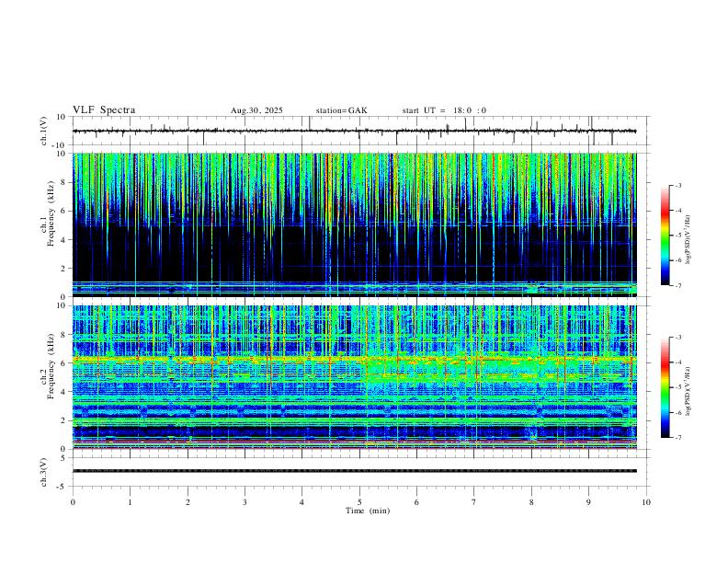
Task: Click the '-3' tick on ch.2 color bar
Action: (678, 338)
